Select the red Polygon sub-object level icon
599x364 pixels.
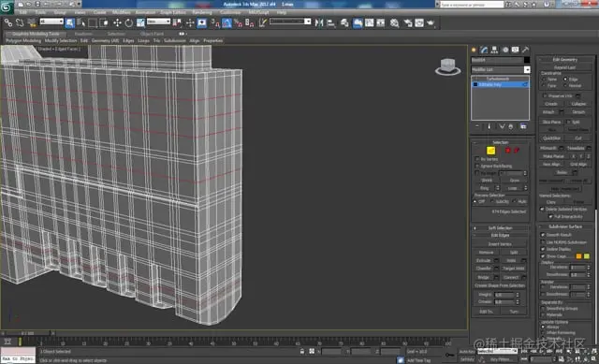tap(507, 151)
